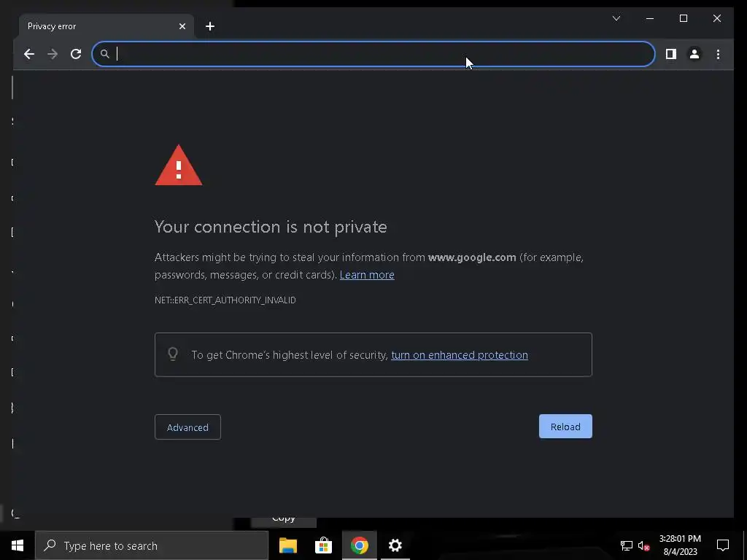Open the Chrome side panel

pos(671,54)
